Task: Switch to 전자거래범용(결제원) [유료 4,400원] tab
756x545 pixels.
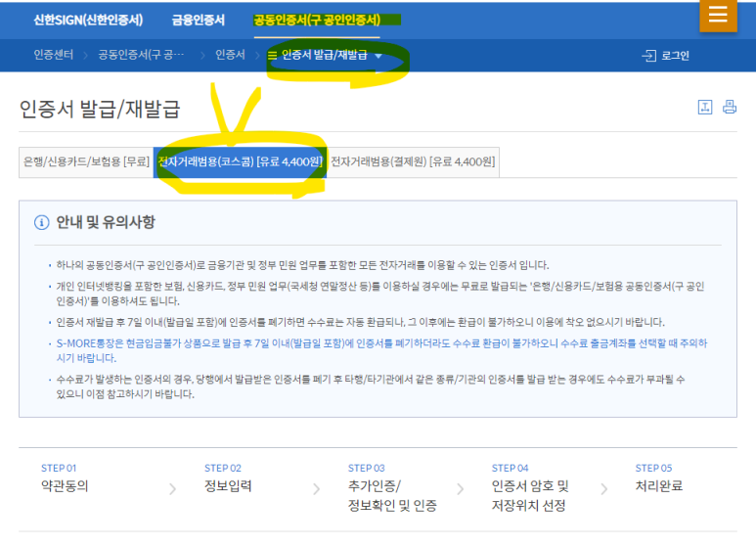Action: pyautogui.click(x=413, y=161)
